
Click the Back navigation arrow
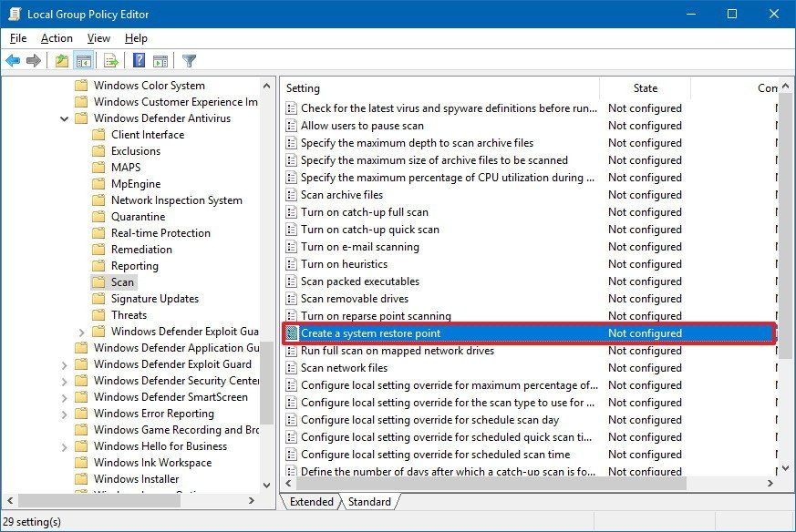12,60
